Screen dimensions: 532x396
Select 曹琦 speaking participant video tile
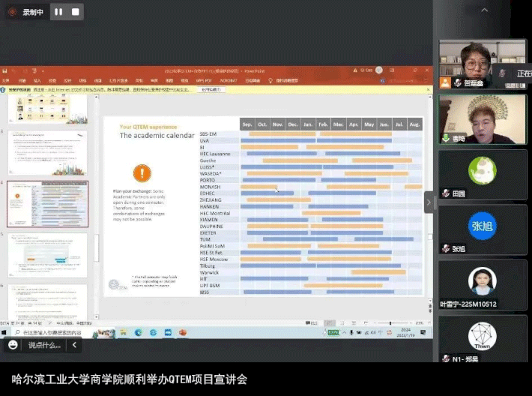483,119
